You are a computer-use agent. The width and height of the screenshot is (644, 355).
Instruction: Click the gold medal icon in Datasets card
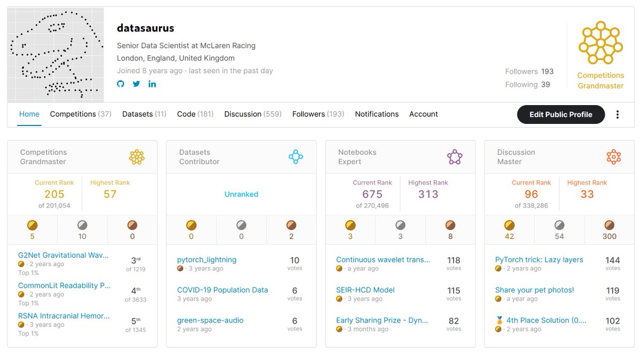pyautogui.click(x=191, y=225)
